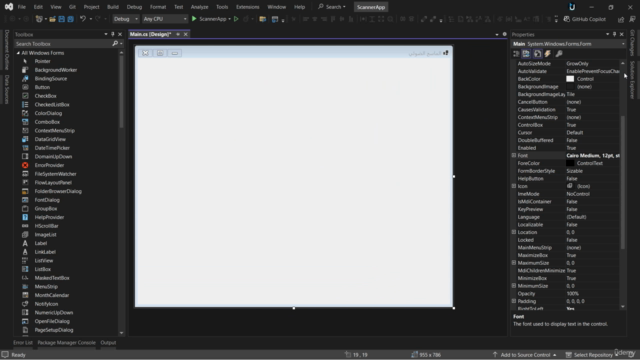Click the Search box in title bar
Image resolution: width=640 pixels, height=360 pixels.
coord(332,7)
